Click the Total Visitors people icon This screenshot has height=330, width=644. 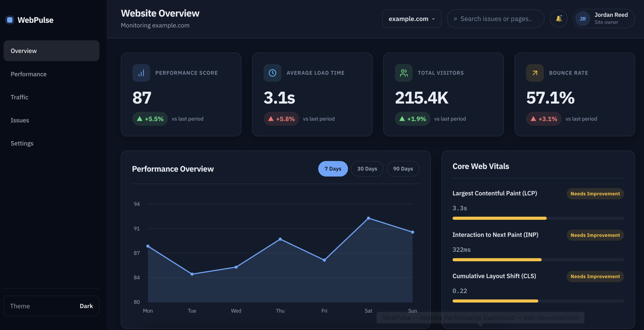[404, 73]
